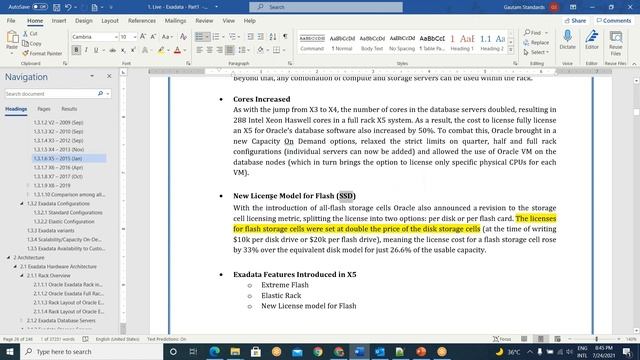This screenshot has height=360, width=640.
Task: Open the font size dropdown
Action: click(x=134, y=37)
